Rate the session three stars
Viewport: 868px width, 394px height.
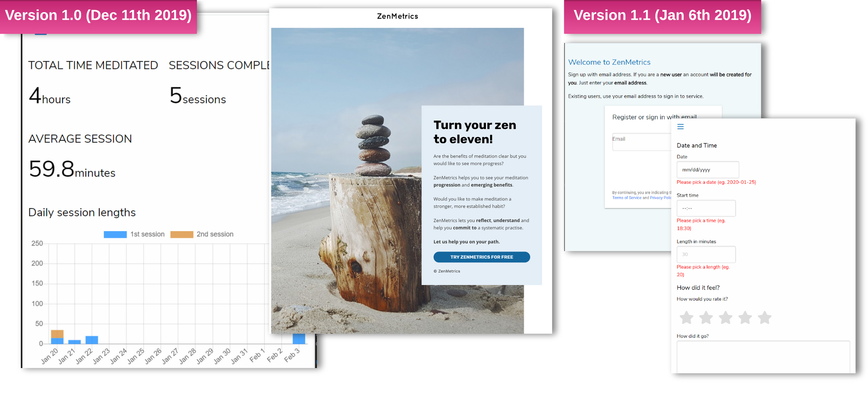[725, 318]
